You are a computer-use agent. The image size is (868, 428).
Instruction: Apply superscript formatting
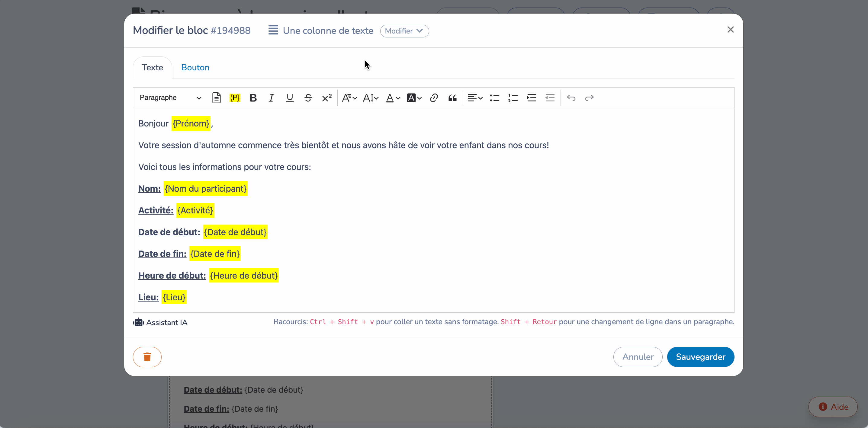click(x=326, y=98)
